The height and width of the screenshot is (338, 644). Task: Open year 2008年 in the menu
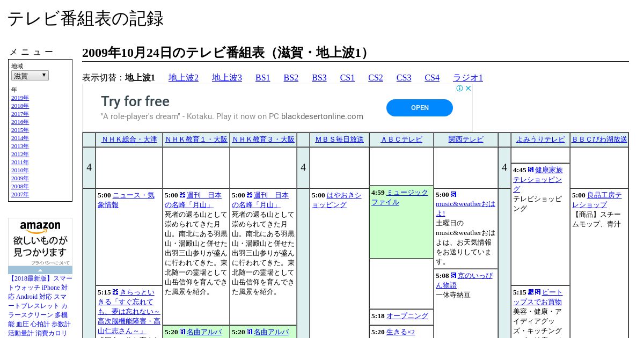20,187
